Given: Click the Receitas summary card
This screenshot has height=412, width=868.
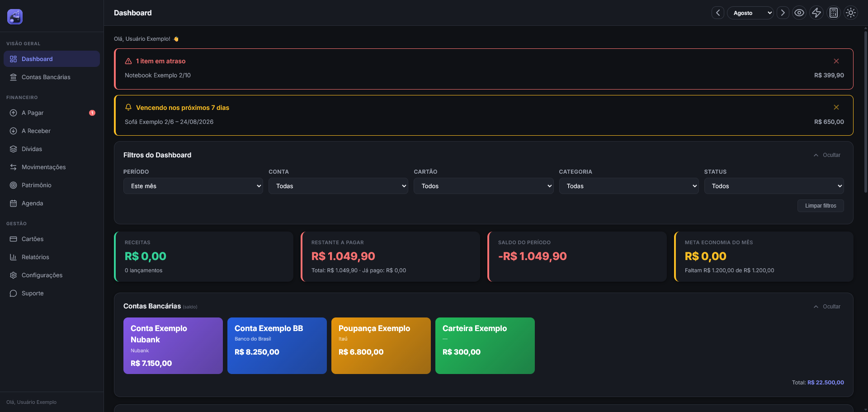Looking at the screenshot, I should pos(204,256).
